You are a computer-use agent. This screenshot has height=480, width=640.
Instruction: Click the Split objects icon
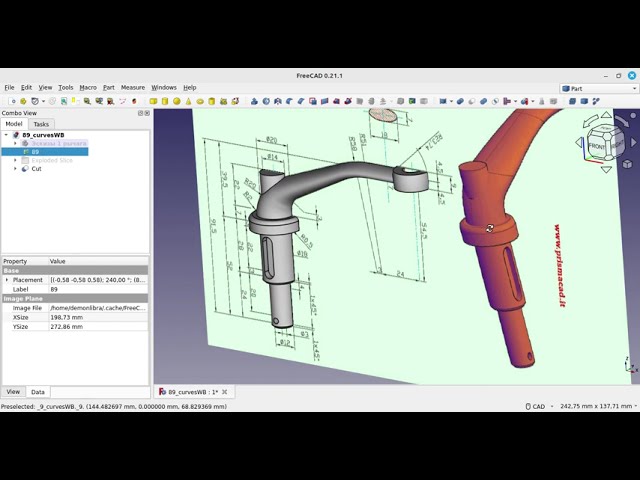click(x=524, y=101)
